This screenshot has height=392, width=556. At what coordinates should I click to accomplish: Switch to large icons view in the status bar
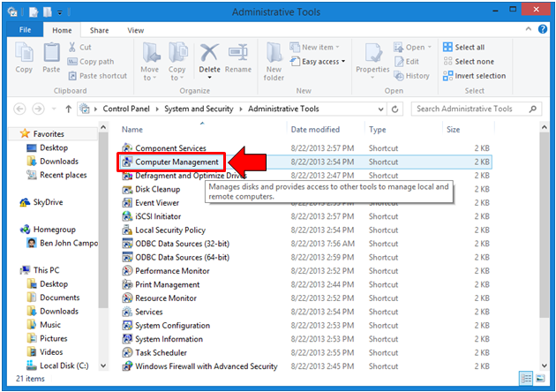[540, 379]
